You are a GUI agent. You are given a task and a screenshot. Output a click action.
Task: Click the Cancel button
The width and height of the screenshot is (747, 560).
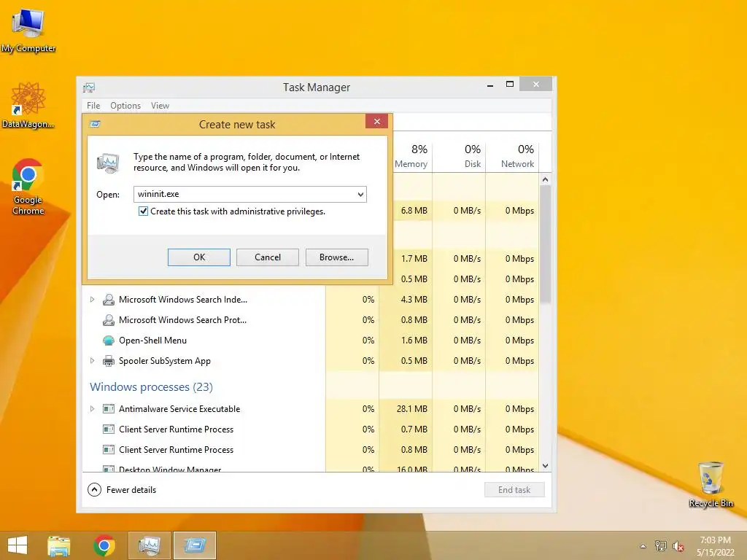(268, 257)
